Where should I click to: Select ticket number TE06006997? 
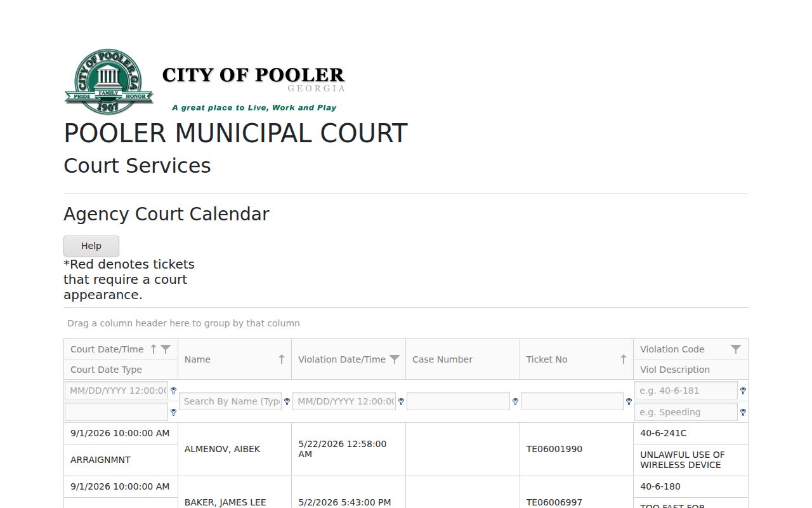554,502
